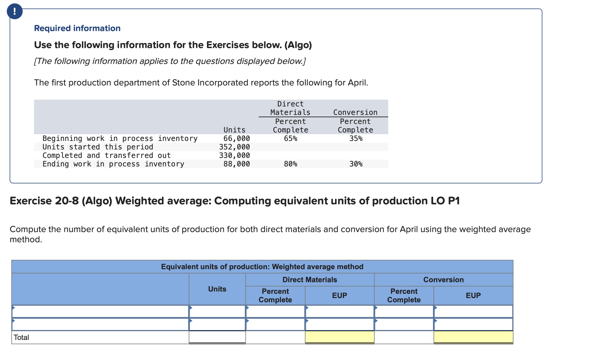
Task: Click second row Direct Materials EUP cell
Action: tap(339, 325)
